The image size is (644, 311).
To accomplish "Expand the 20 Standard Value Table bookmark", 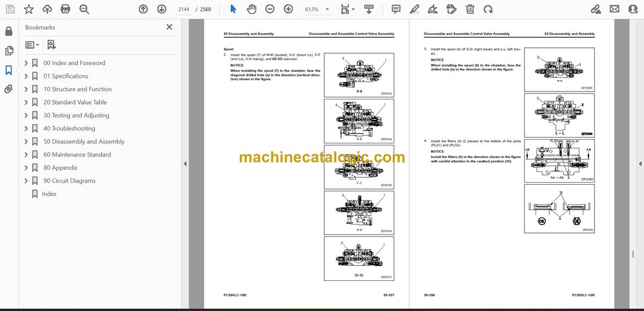I will point(26,102).
